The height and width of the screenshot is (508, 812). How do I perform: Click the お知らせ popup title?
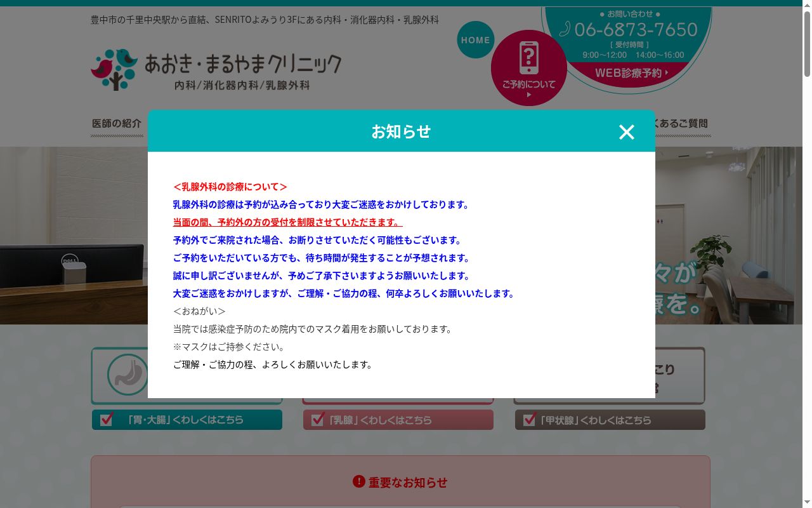[x=401, y=131]
